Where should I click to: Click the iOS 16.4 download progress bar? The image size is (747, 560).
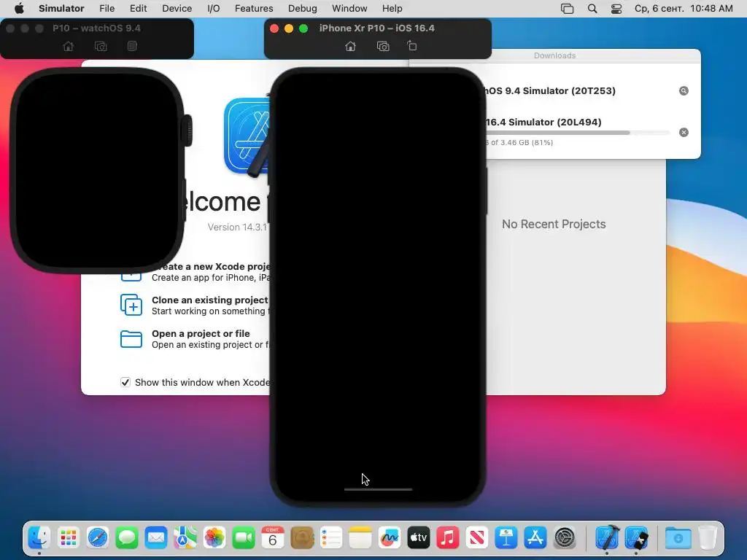tap(578, 133)
